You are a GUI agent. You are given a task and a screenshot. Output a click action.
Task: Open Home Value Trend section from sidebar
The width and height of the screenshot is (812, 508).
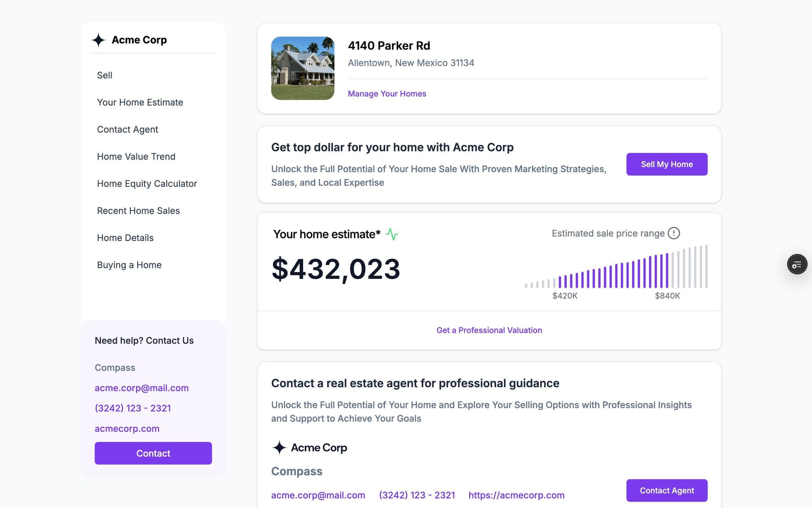click(136, 157)
